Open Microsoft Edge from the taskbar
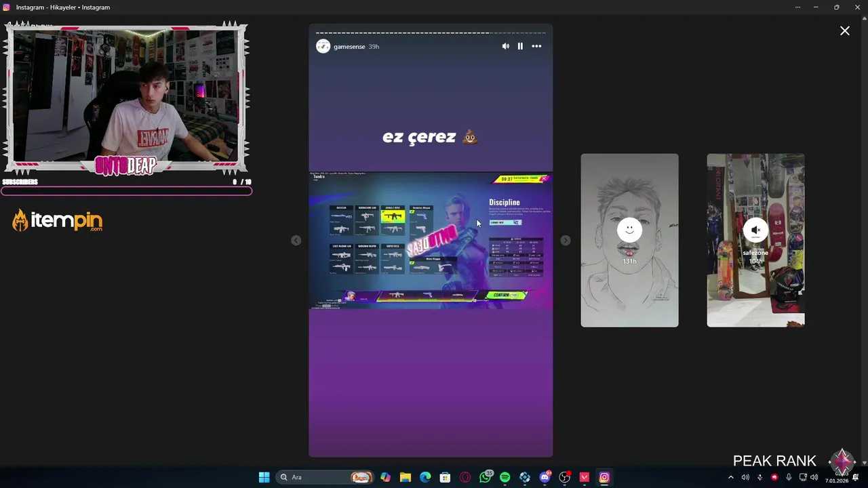868x488 pixels. (425, 477)
